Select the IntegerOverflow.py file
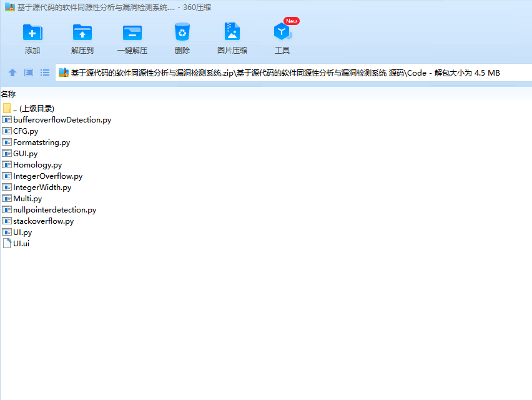Screen dimensions: 532x400 pyautogui.click(x=42, y=176)
